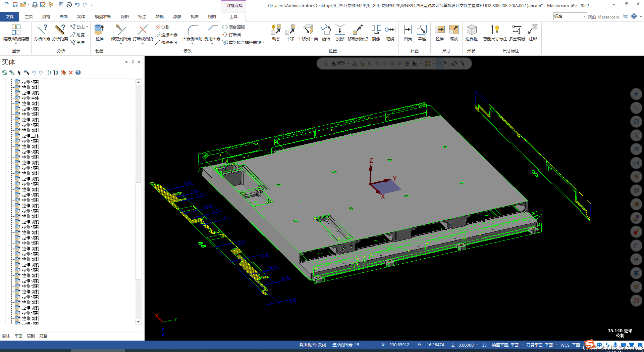Expand the 动态 analyze dropdown arrow
Image resolution: width=644 pixels, height=352 pixels.
click(x=87, y=27)
